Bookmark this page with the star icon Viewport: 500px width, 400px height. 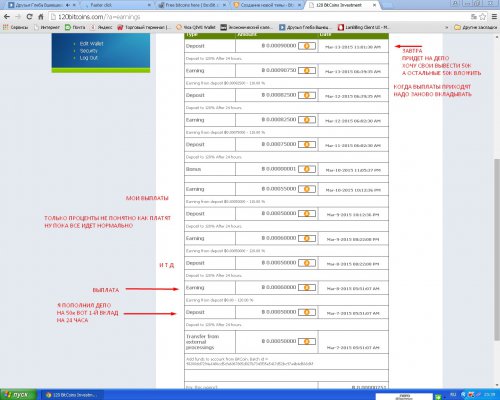pos(482,17)
